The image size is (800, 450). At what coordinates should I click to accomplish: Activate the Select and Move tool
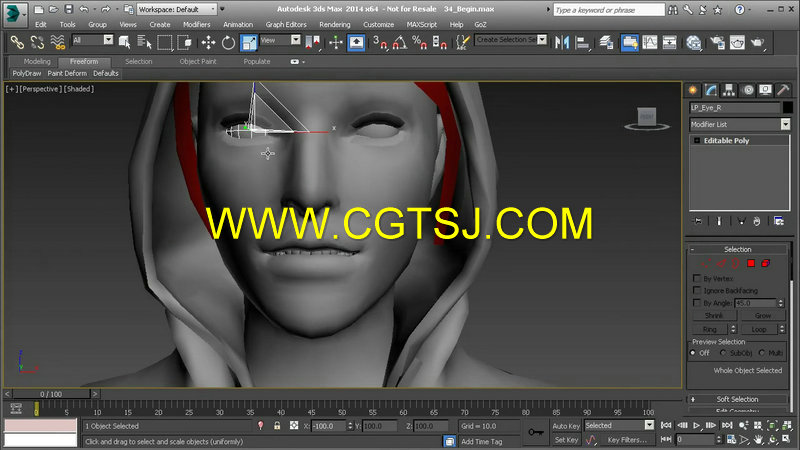[208, 42]
